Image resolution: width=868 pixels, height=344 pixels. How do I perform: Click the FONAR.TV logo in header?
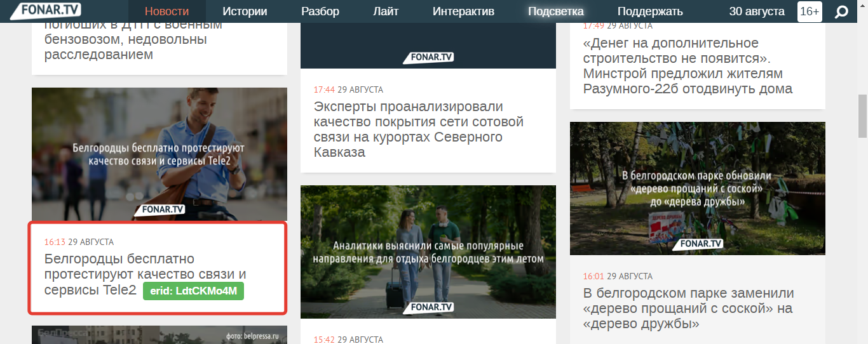click(45, 11)
